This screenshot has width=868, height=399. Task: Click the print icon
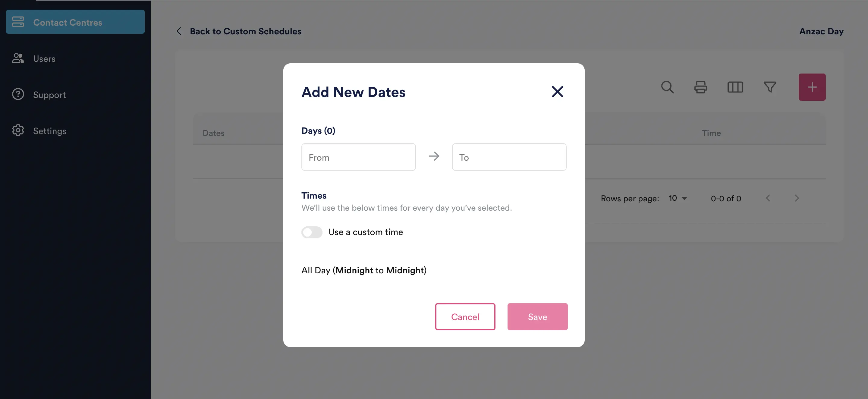tap(701, 87)
